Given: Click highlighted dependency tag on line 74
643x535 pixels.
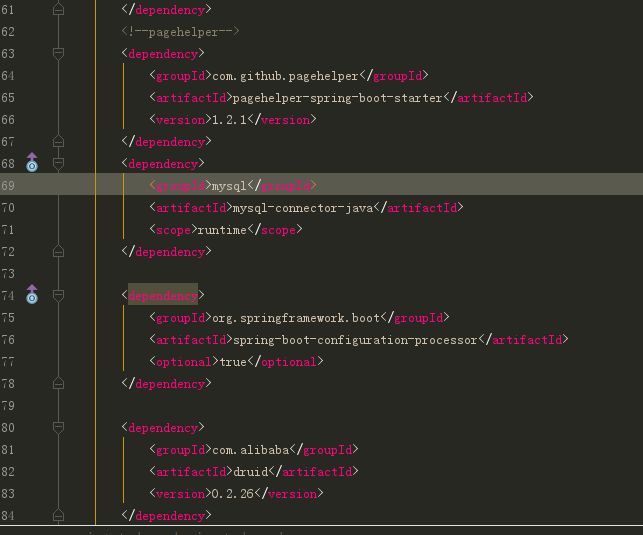Looking at the screenshot, I should click(x=163, y=296).
